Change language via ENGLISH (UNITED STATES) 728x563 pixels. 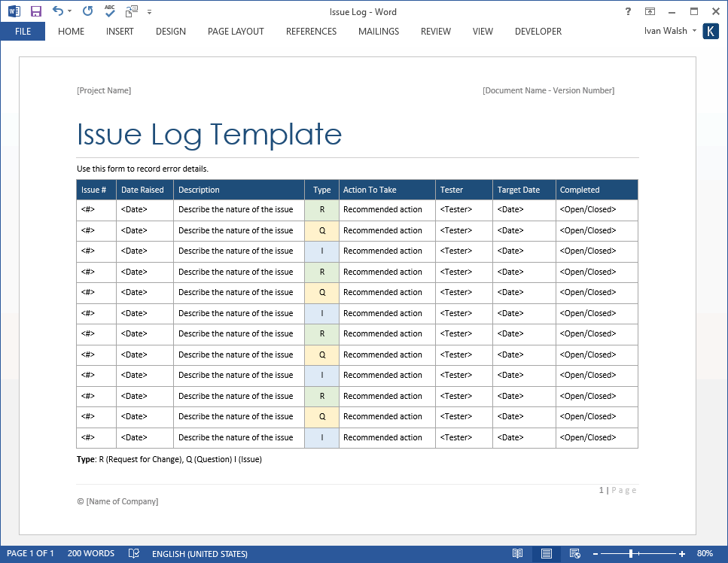coord(200,554)
